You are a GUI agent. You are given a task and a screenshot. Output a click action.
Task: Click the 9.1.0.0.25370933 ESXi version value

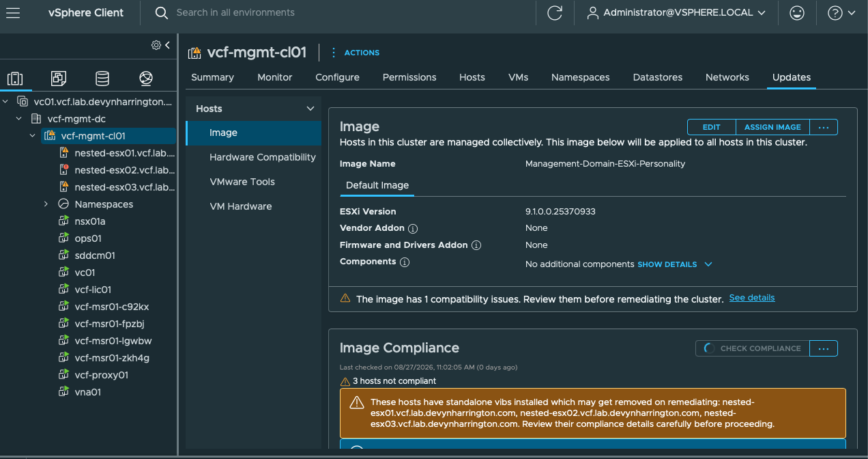coord(560,212)
